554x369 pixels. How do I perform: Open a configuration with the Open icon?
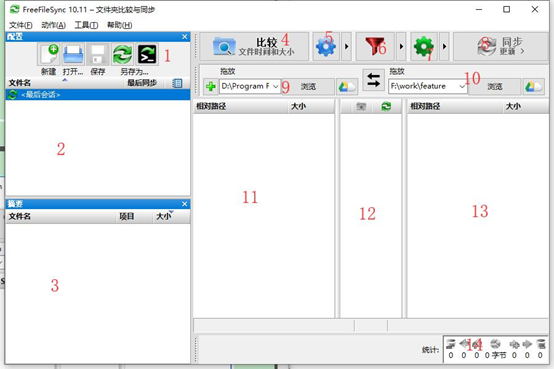click(73, 54)
